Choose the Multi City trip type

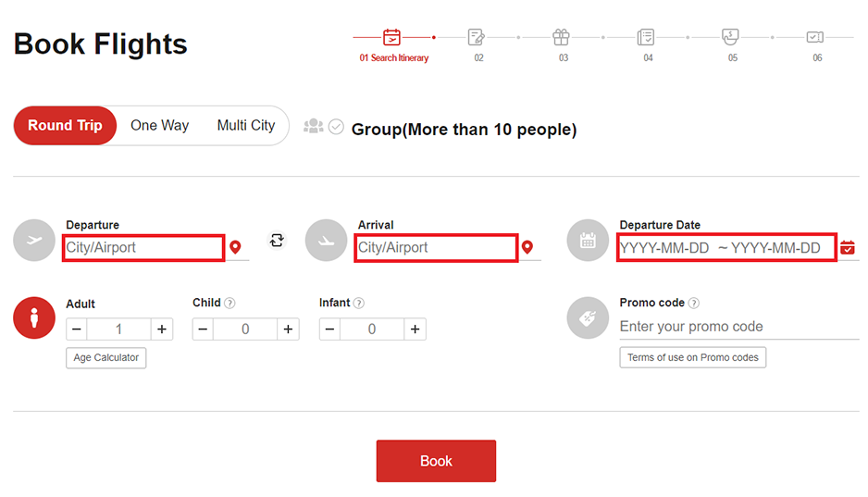[245, 126]
